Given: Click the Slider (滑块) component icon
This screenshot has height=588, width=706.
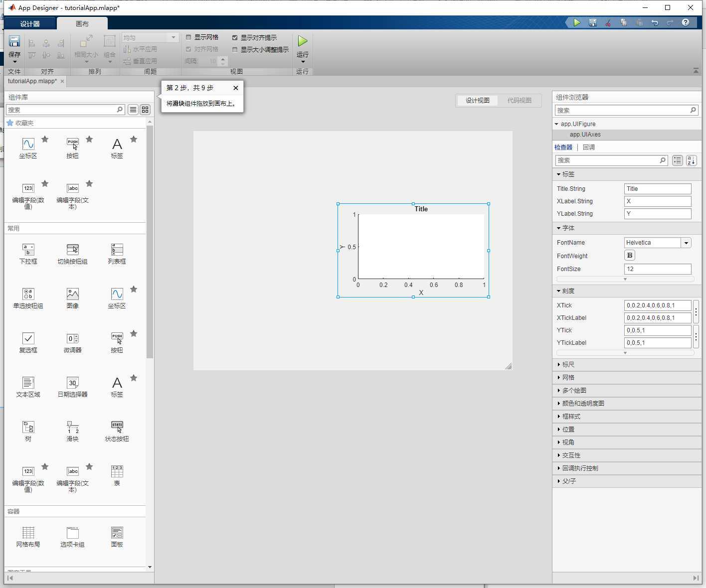Looking at the screenshot, I should [x=73, y=428].
